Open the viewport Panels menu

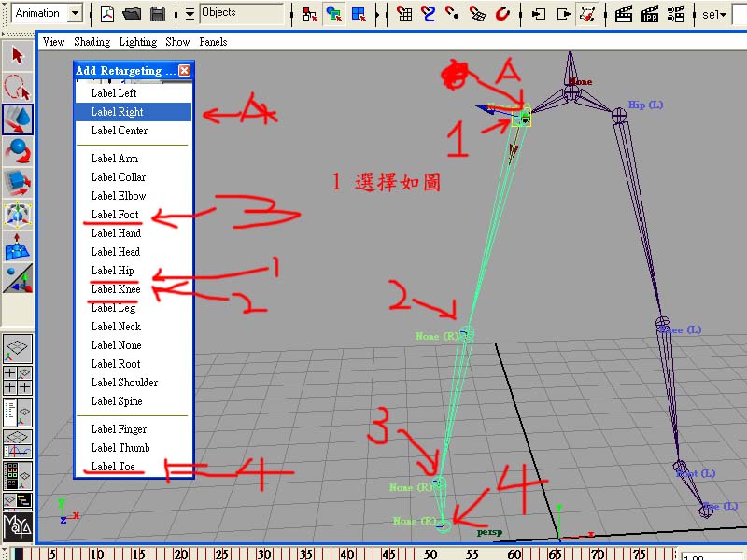coord(213,42)
